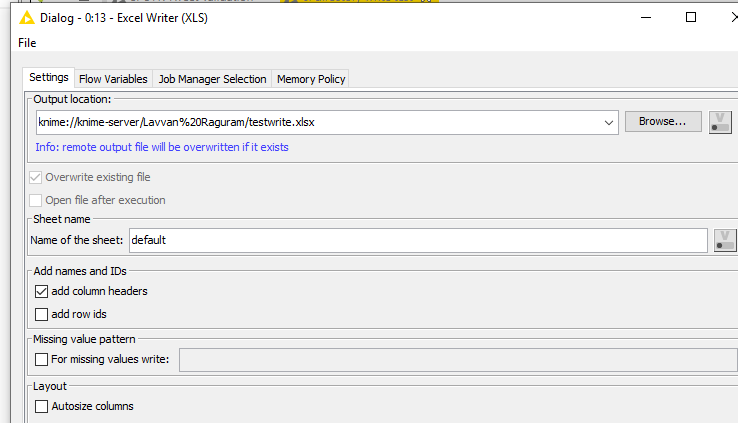
Task: Click the flow variable icon beside Browse
Action: tap(720, 122)
